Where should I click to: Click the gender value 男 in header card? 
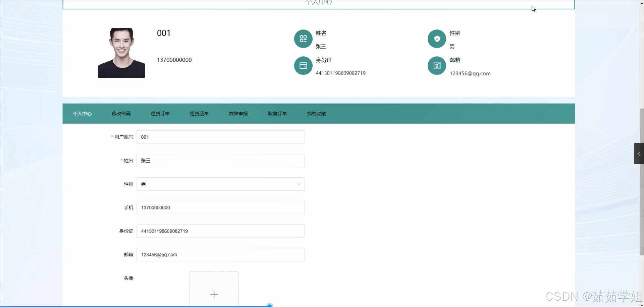tap(452, 46)
